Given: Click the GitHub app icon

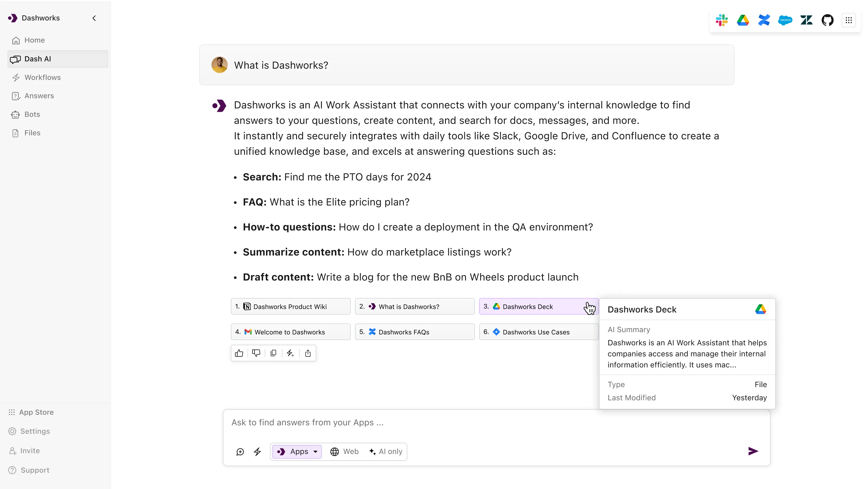Looking at the screenshot, I should pyautogui.click(x=827, y=20).
